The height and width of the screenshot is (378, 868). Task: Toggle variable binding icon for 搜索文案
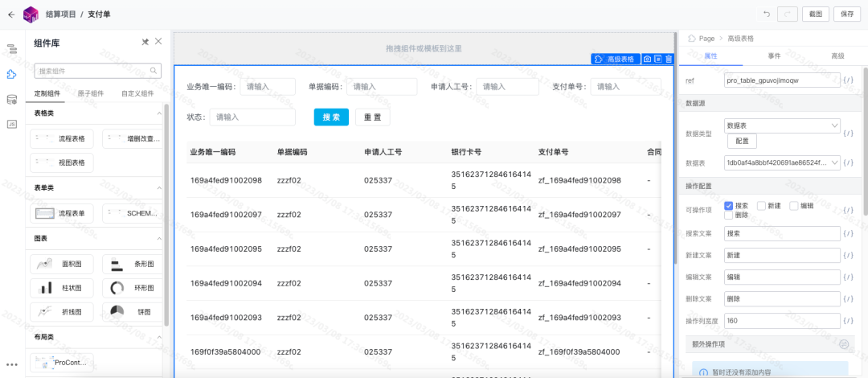click(x=848, y=234)
